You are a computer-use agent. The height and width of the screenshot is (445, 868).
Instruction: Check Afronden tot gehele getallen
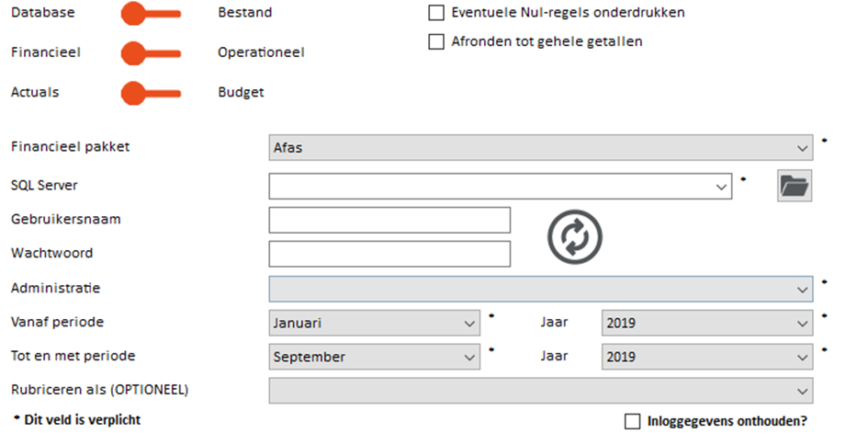tap(436, 41)
